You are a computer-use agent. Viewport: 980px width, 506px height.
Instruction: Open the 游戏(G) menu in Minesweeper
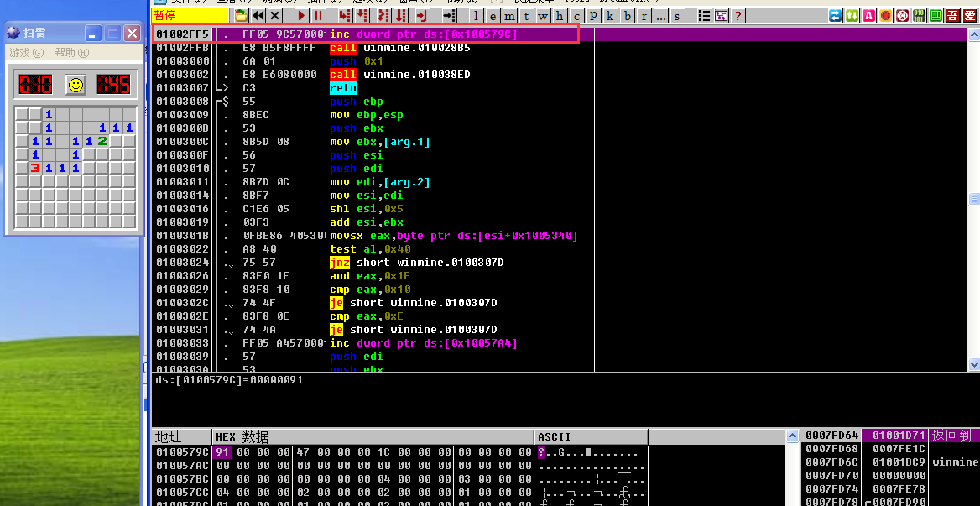point(28,53)
